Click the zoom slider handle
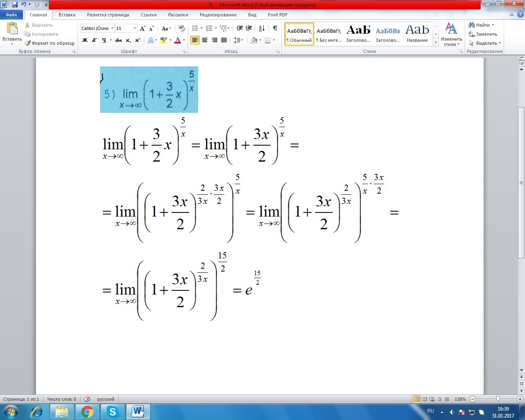Screen dimensions: 525x420 [498, 399]
